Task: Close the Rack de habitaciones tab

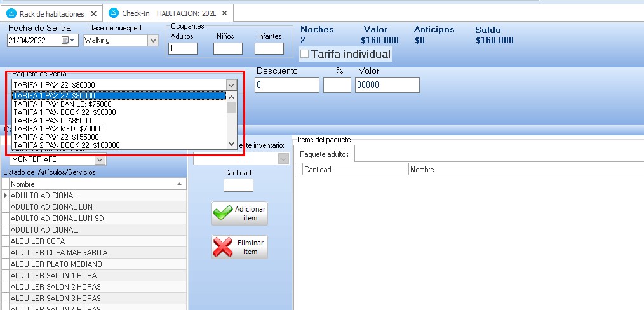Action: coord(93,13)
